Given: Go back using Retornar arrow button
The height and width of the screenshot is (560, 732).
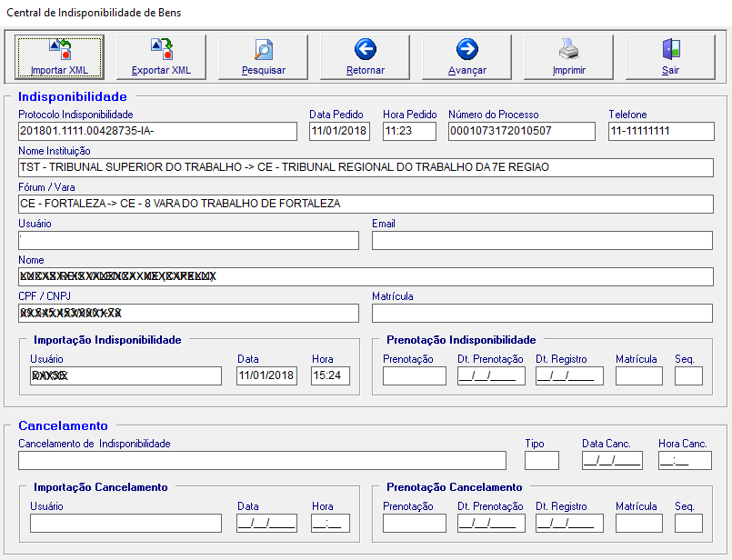Looking at the screenshot, I should coord(365,57).
